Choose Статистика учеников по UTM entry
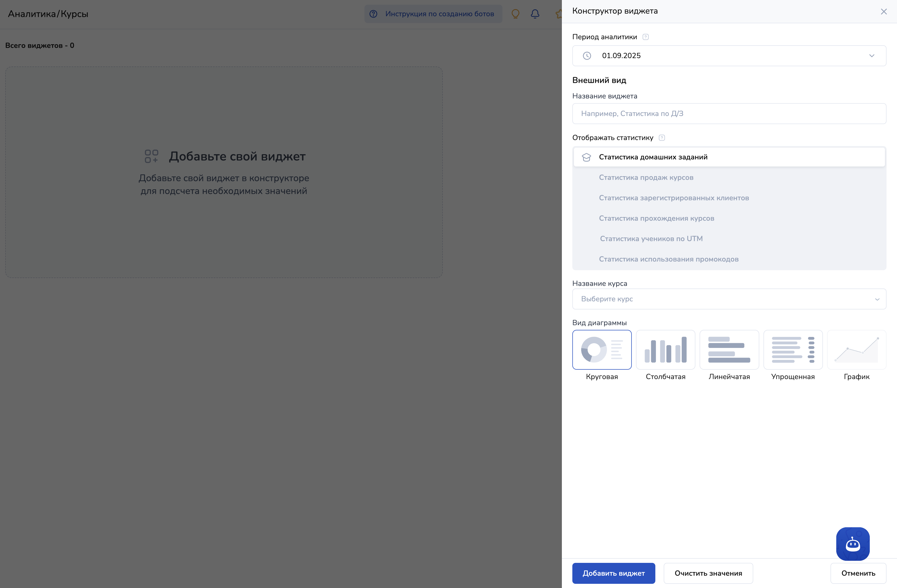This screenshot has height=588, width=897. (651, 238)
